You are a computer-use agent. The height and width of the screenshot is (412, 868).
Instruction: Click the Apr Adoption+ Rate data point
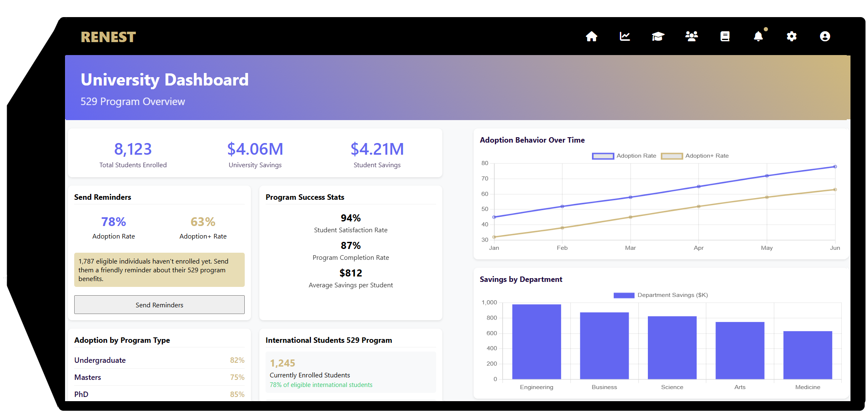(699, 206)
